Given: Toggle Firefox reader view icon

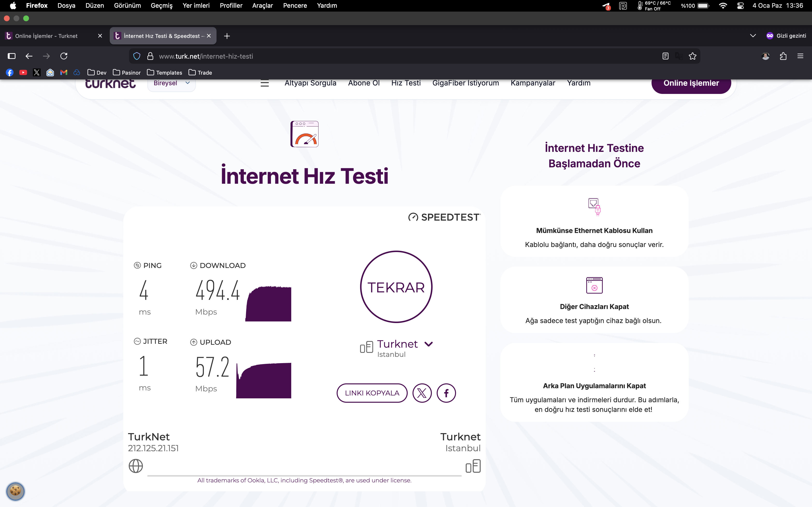Looking at the screenshot, I should point(665,56).
